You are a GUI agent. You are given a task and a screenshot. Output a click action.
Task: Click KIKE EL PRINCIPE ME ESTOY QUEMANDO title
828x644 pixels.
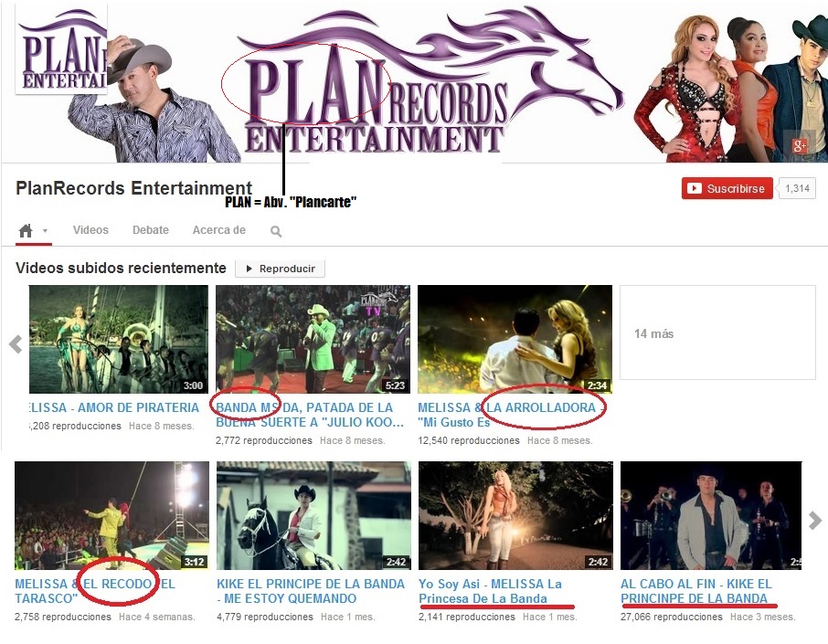(x=311, y=591)
